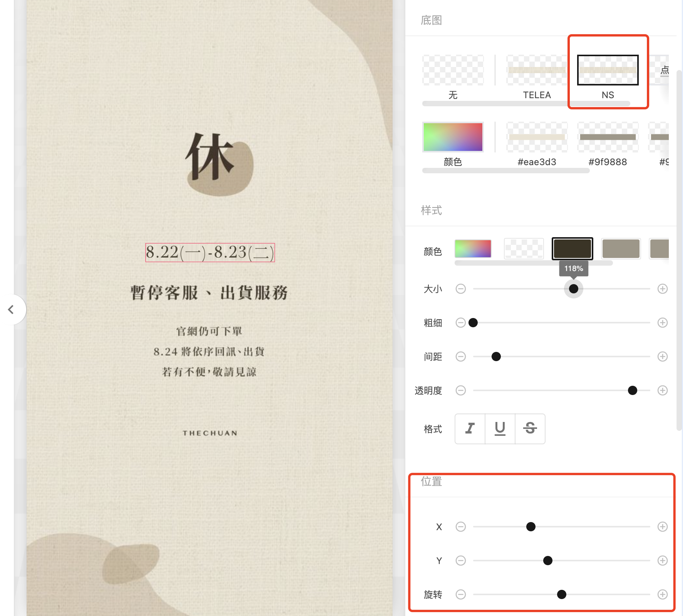Increase 旋转 rotation with plus icon
Screen dimensions: 685x616
coord(662,594)
